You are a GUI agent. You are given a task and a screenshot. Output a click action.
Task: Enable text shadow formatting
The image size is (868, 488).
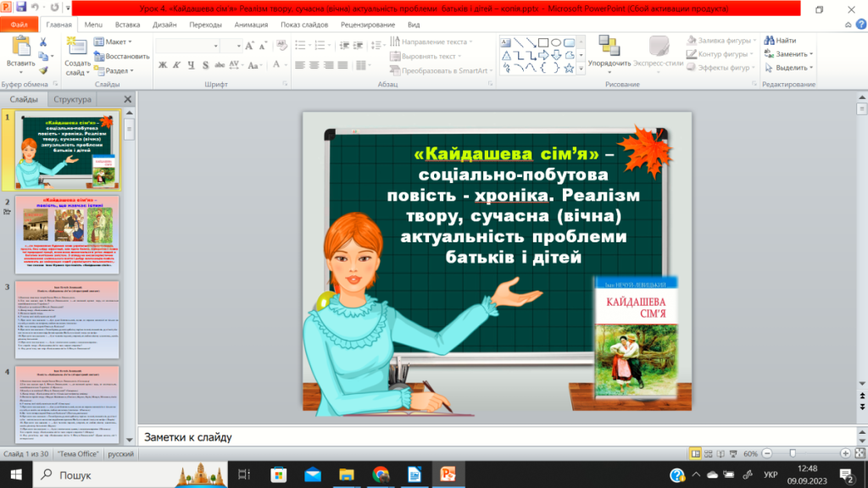[205, 64]
